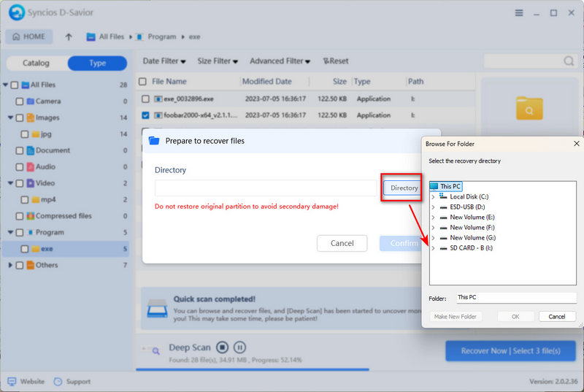Click Cancel in Browse For Folder
Image resolution: width=584 pixels, height=392 pixels.
click(557, 316)
